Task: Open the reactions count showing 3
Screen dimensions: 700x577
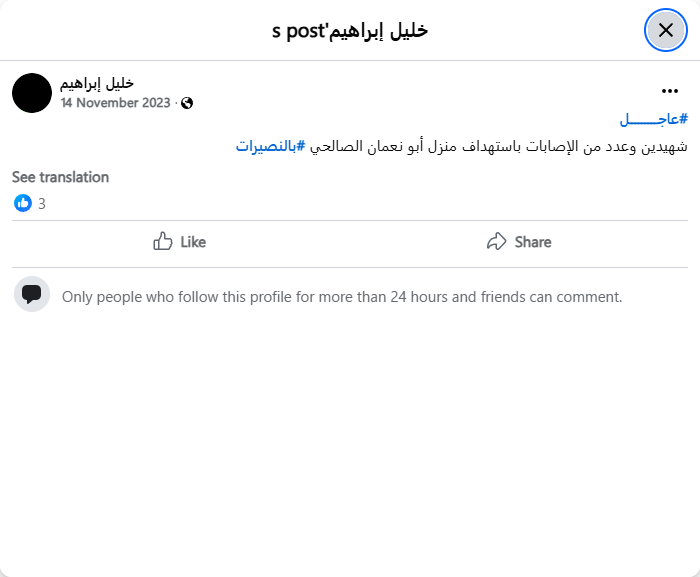Action: (x=42, y=204)
